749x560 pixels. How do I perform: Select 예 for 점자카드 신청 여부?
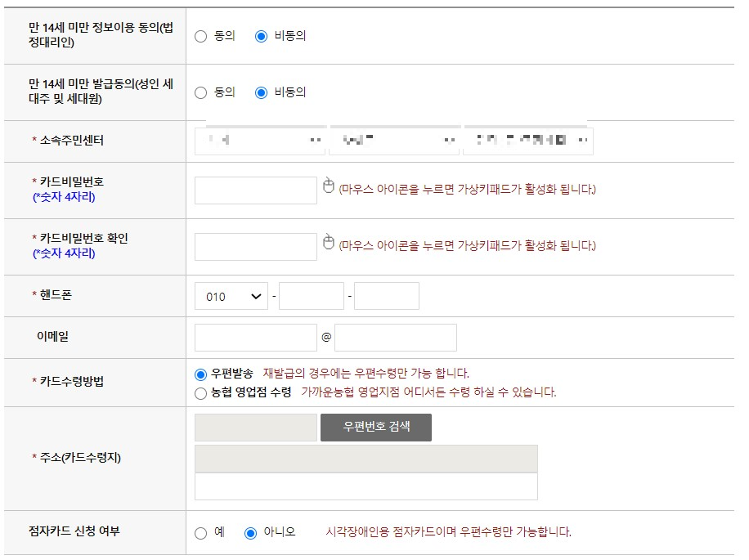pos(199,533)
